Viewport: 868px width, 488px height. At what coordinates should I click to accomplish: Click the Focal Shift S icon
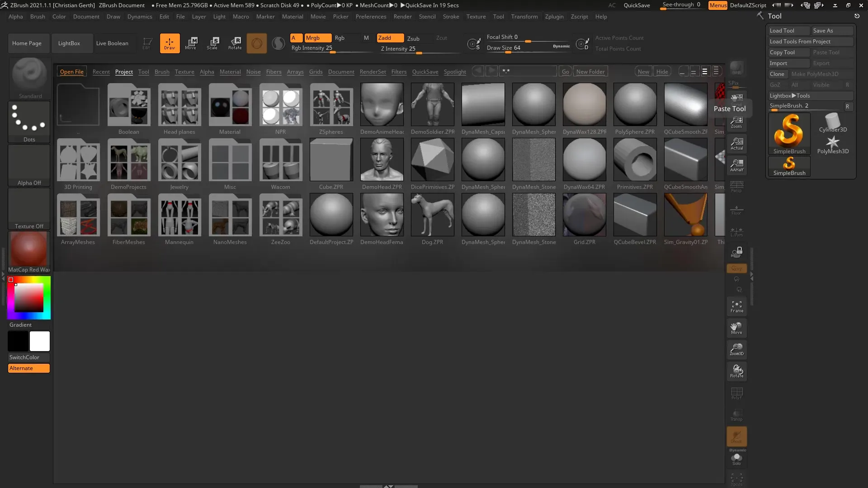click(474, 44)
